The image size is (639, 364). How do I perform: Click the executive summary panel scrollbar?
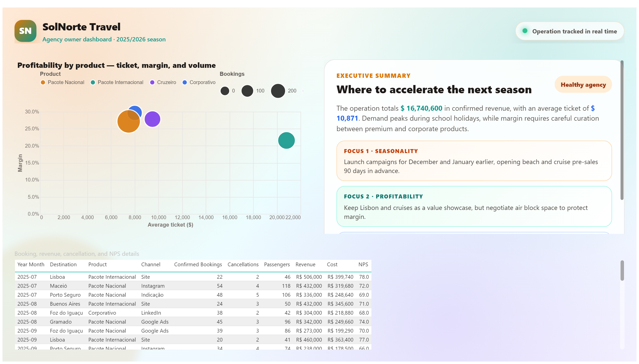(622, 130)
